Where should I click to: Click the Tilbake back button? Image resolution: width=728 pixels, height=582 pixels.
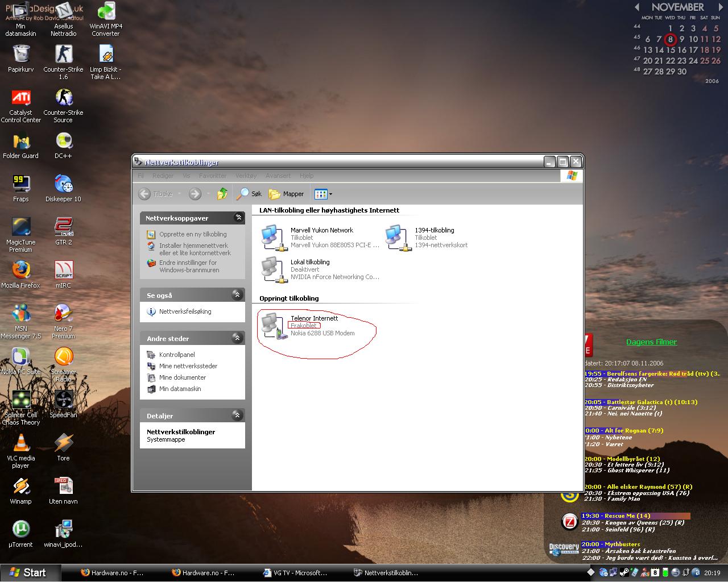coord(156,194)
